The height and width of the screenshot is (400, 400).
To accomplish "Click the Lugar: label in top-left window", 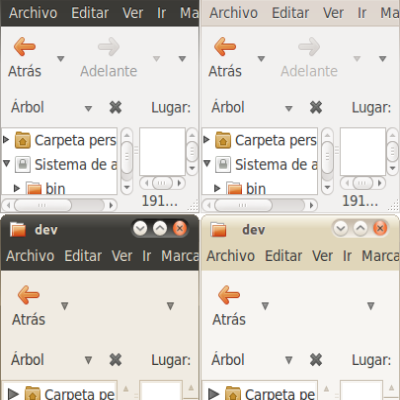I will (171, 107).
